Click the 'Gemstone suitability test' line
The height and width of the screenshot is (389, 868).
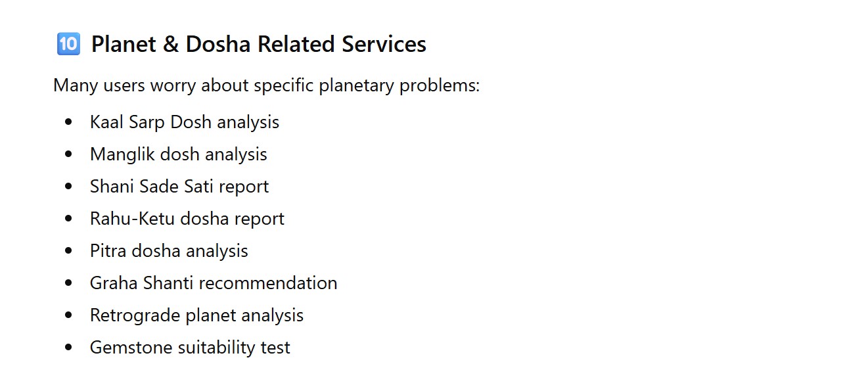click(x=190, y=348)
